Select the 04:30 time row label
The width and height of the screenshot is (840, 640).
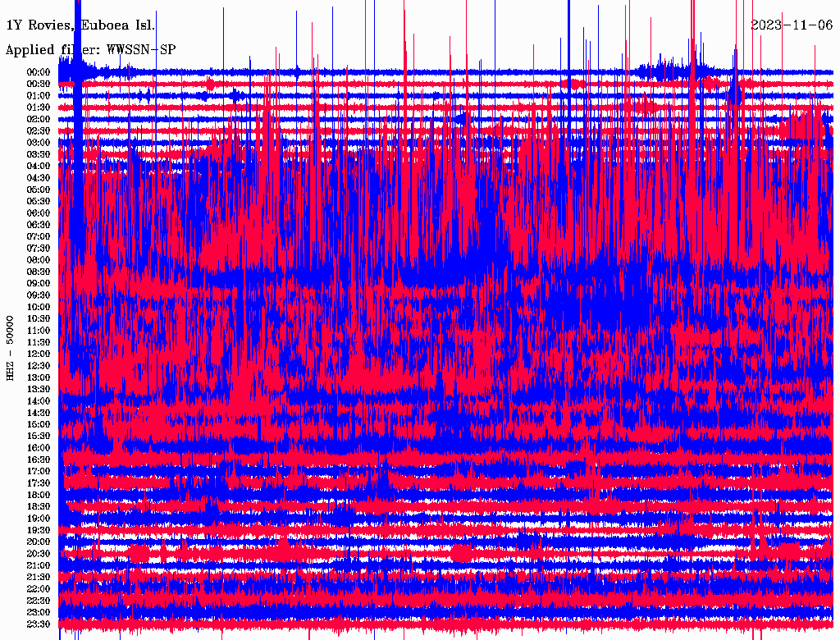click(x=39, y=178)
